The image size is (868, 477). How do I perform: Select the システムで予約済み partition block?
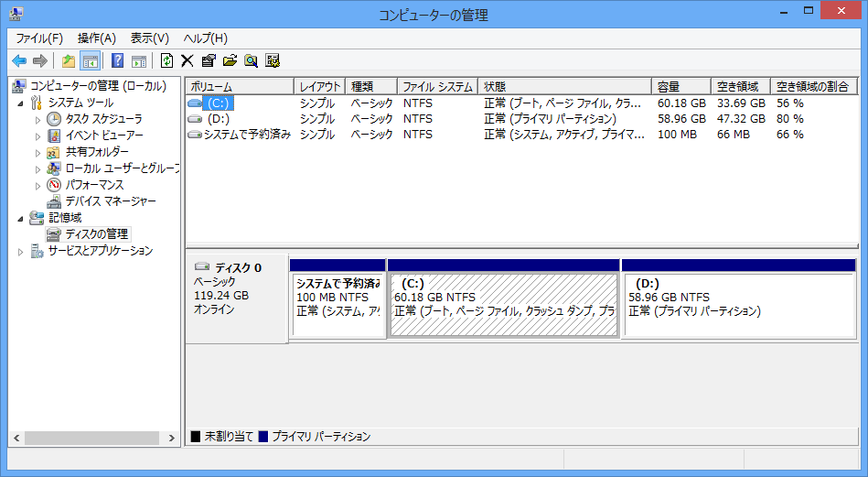coord(338,298)
